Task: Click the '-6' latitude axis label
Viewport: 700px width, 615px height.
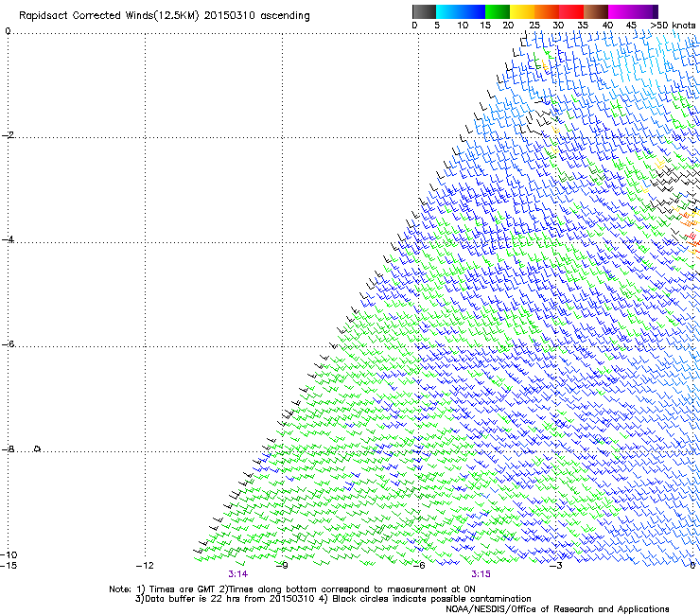Action: click(x=8, y=343)
